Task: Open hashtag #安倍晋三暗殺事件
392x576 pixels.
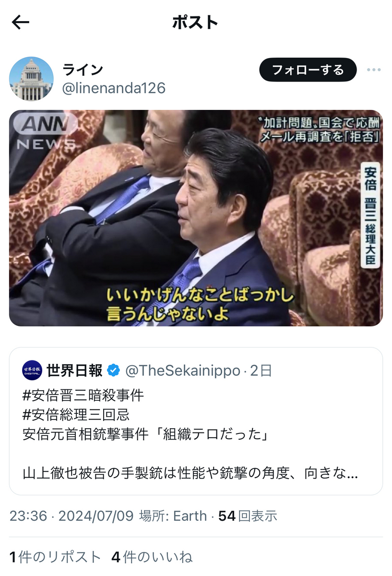Action: point(83,396)
